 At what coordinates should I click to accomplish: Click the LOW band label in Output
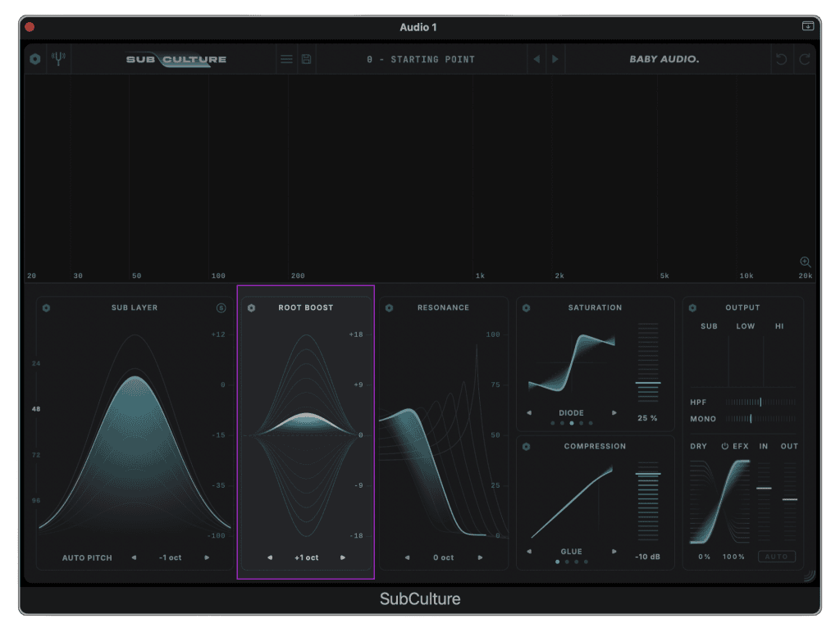click(x=745, y=326)
